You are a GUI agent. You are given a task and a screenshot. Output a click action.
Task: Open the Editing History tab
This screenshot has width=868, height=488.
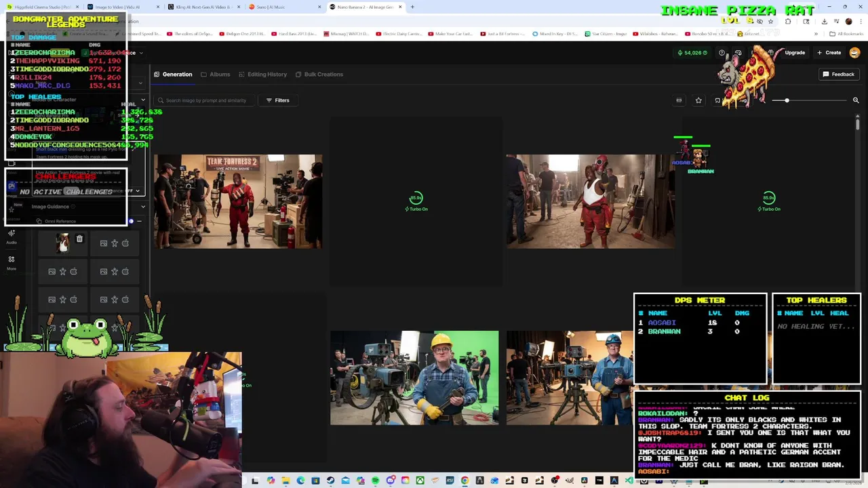point(262,74)
